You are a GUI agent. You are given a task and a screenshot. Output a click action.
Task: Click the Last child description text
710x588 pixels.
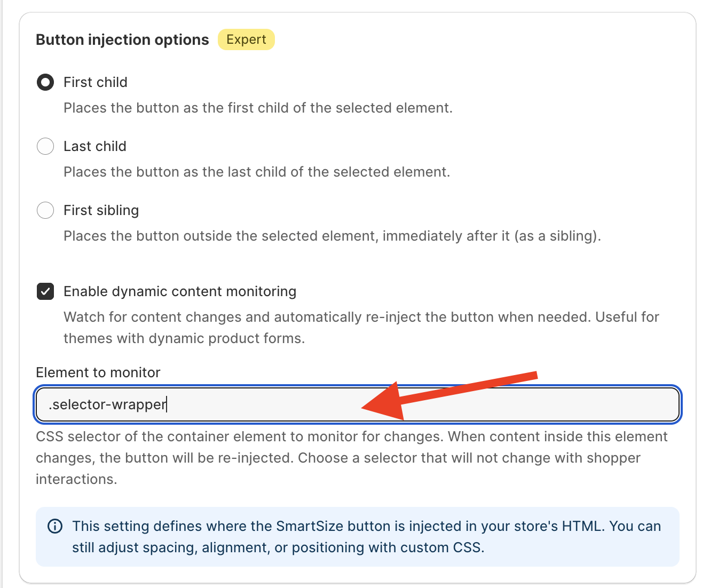[257, 172]
